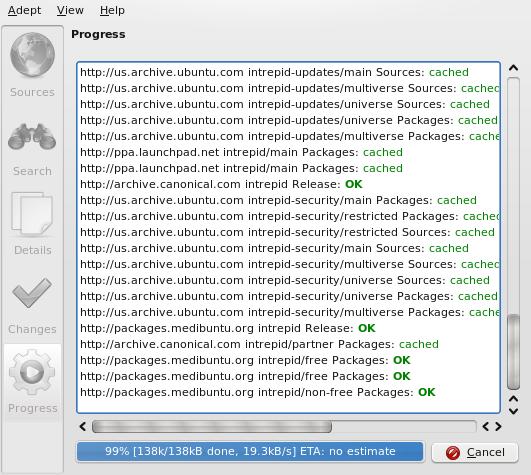Click the red icon on Cancel

[x=452, y=453]
